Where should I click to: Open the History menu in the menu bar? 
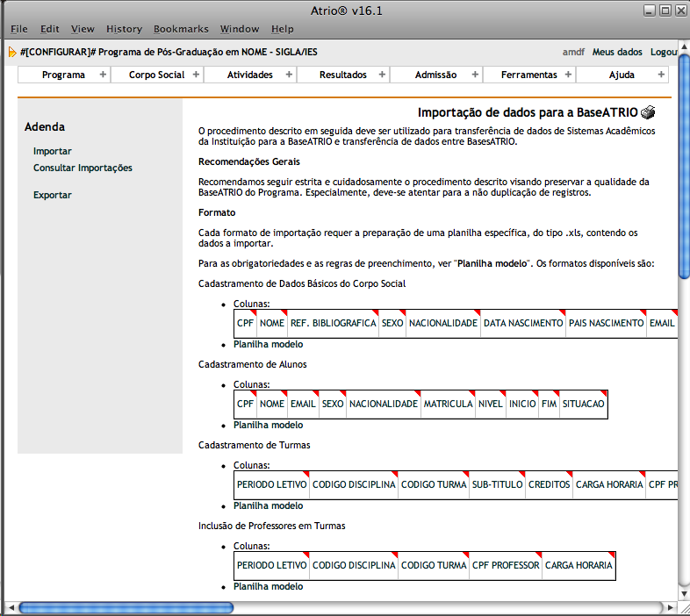[124, 29]
